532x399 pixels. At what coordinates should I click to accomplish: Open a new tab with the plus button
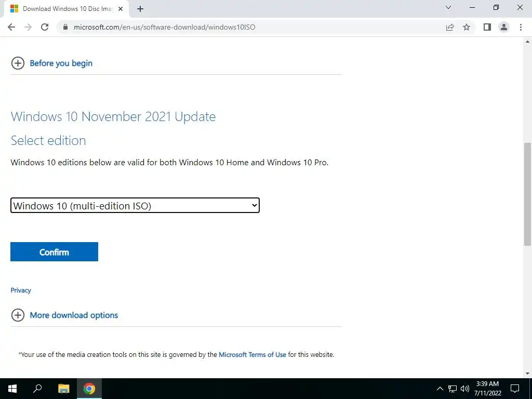[140, 9]
